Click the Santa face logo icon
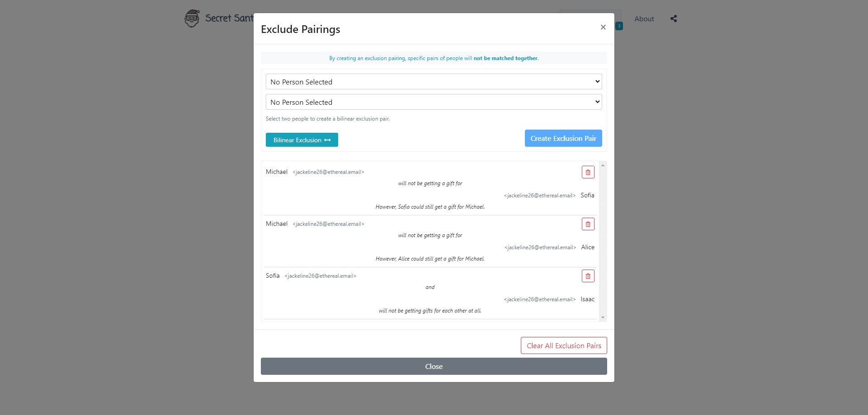This screenshot has width=868, height=415. [x=192, y=19]
